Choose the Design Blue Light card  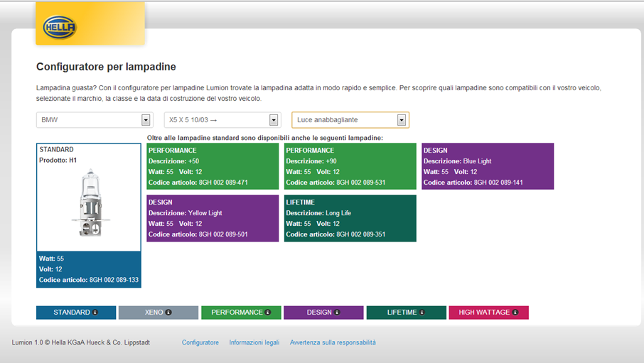(x=487, y=166)
